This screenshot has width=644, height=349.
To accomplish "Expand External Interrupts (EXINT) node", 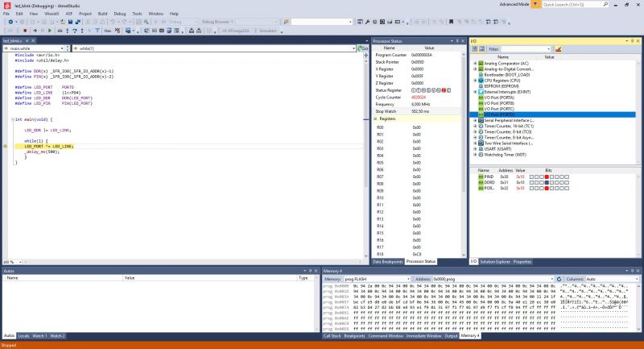I will (475, 92).
